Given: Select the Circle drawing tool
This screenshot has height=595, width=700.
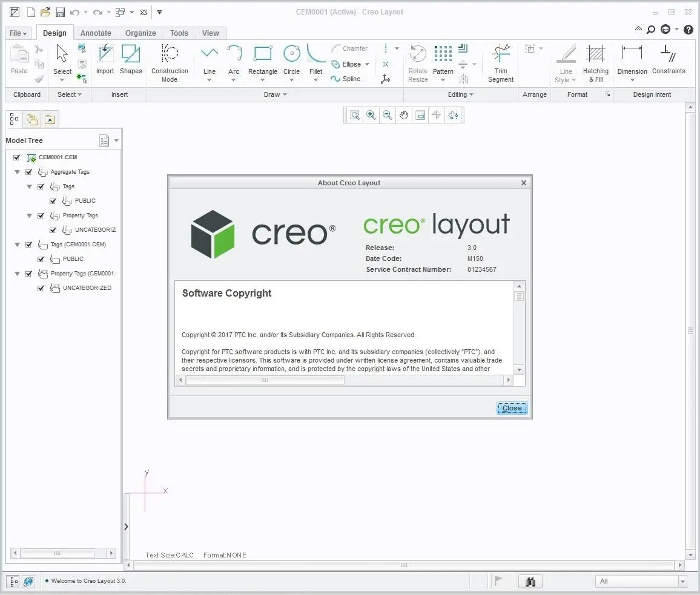Looking at the screenshot, I should [x=291, y=63].
